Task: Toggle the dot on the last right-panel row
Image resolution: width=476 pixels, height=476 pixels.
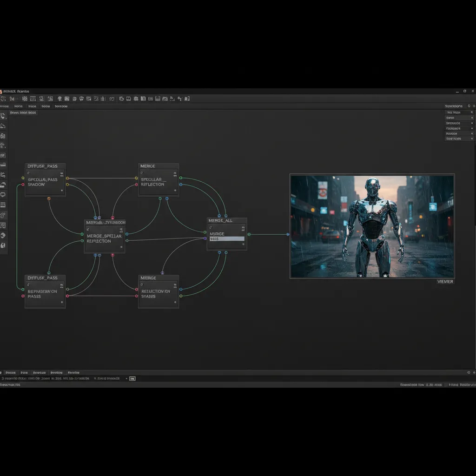Action: [472, 139]
